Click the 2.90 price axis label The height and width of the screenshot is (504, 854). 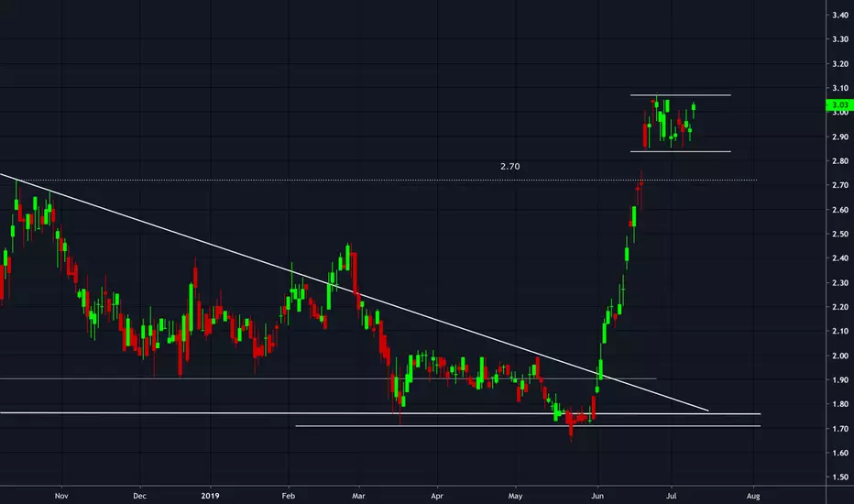(x=840, y=137)
